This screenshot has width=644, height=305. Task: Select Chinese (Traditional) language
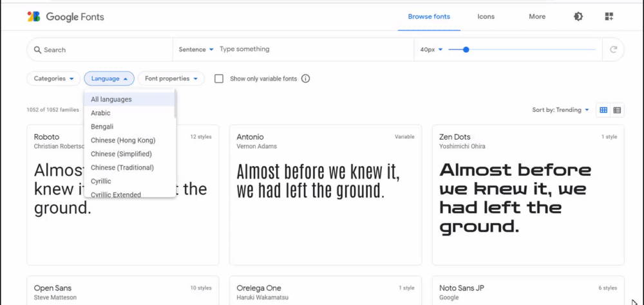coord(129,167)
